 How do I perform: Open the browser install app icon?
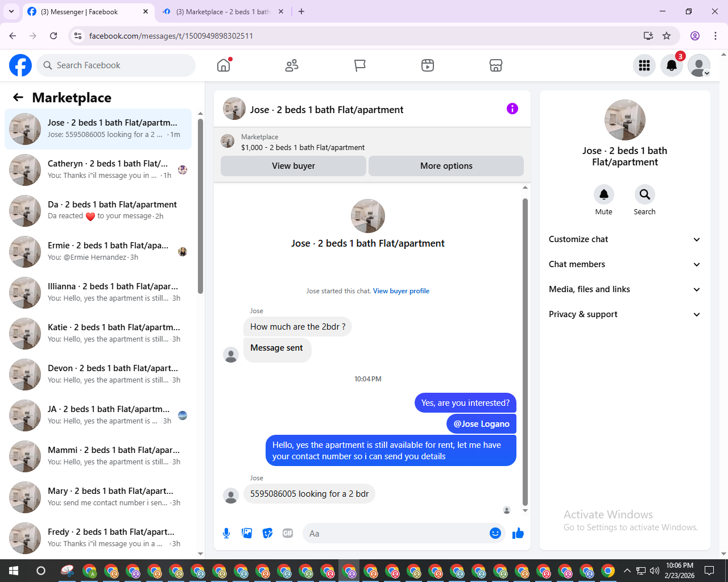[648, 36]
